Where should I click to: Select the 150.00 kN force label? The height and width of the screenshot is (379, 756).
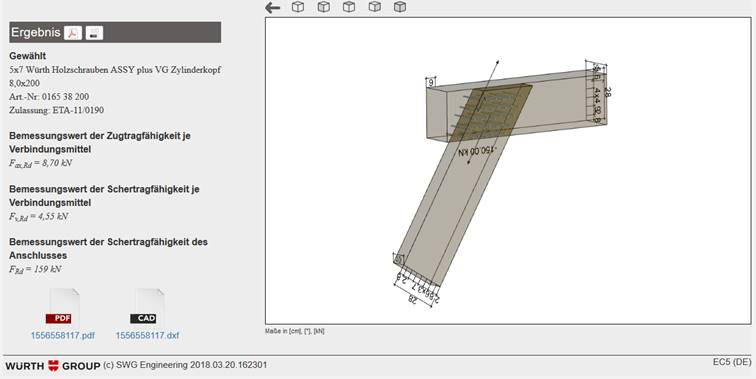[476, 151]
